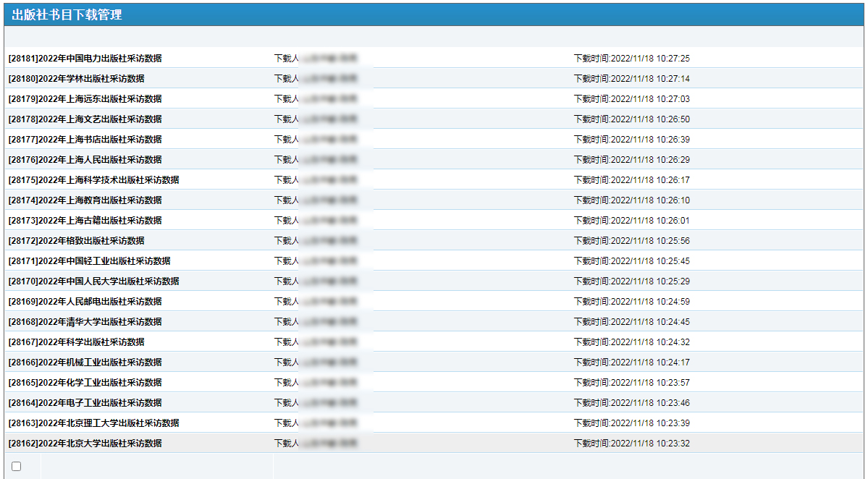Open the 2022年人民邮电出版社采访数据 entry
This screenshot has height=479, width=868.
tap(85, 302)
